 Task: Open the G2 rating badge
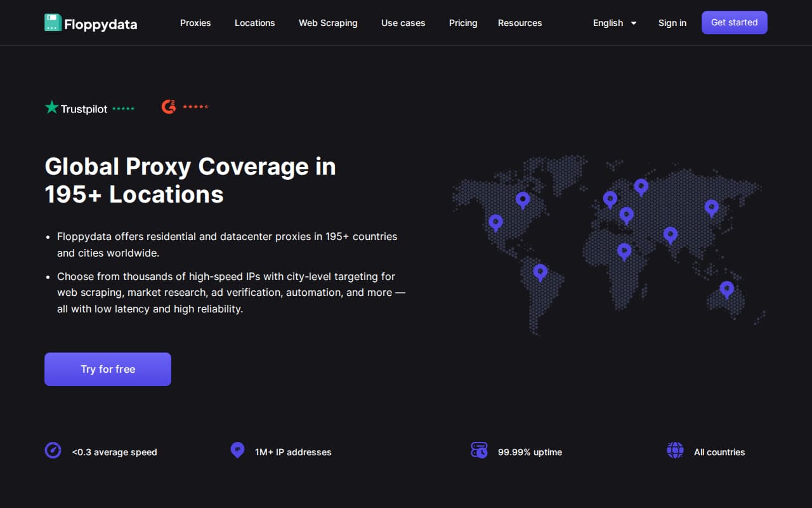tap(185, 107)
